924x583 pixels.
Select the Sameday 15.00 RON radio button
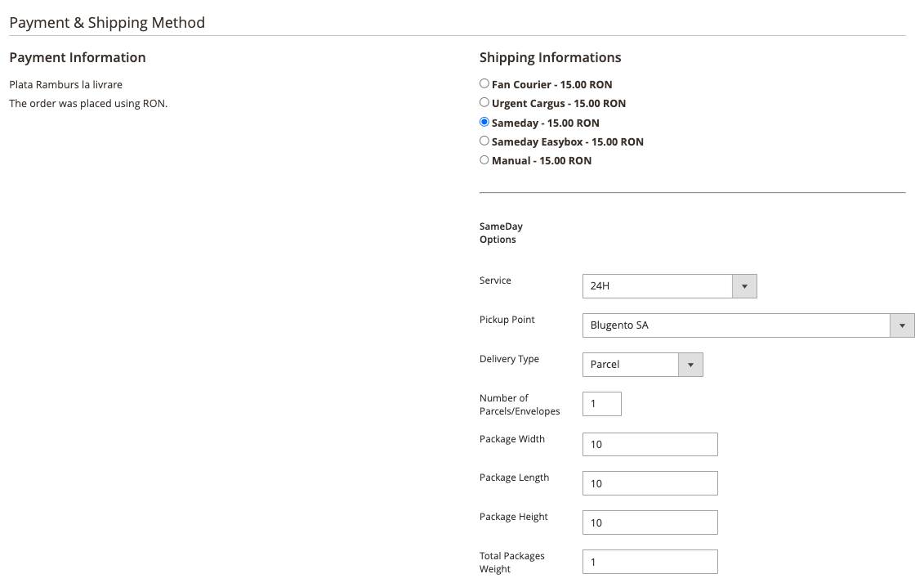[x=484, y=122]
